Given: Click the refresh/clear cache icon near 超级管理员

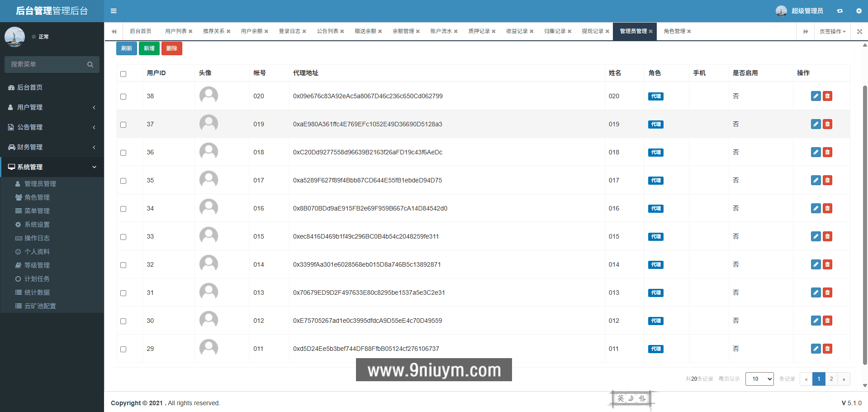Looking at the screenshot, I should 840,10.
